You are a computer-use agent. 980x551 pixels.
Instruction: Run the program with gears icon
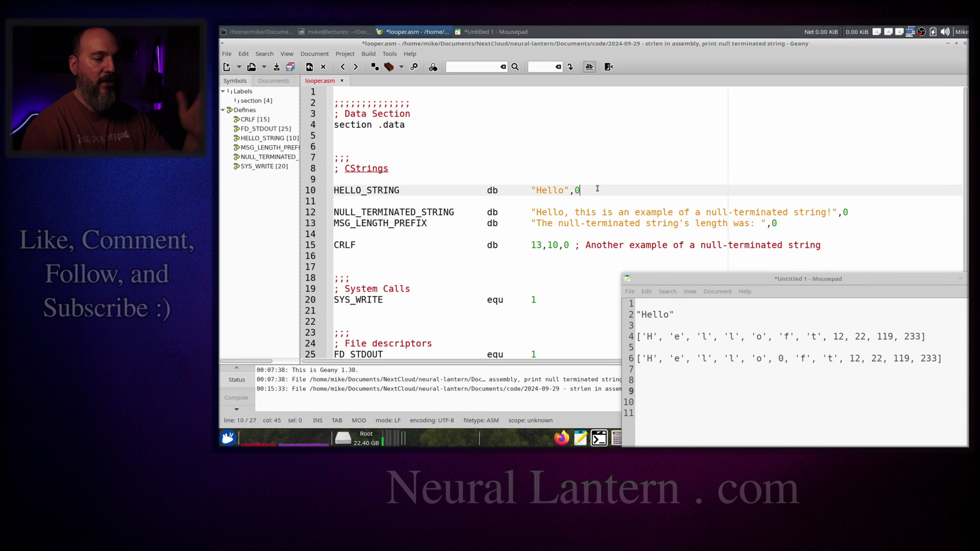414,67
